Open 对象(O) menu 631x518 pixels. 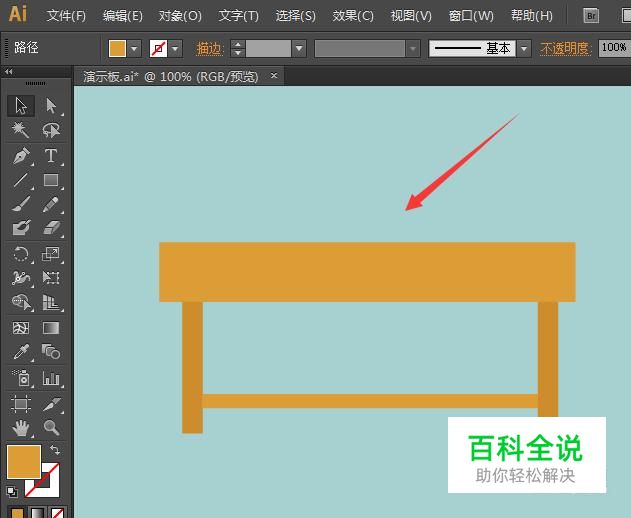click(180, 16)
